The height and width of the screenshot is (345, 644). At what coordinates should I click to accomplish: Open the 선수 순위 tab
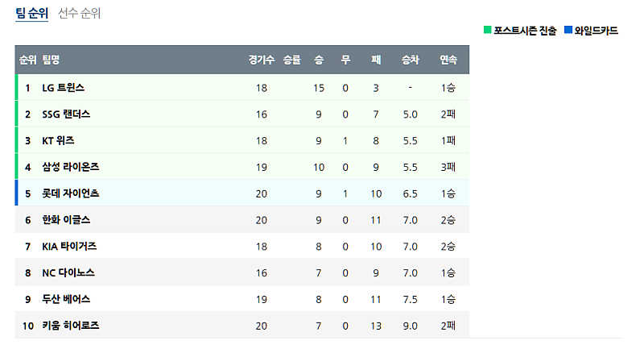79,13
